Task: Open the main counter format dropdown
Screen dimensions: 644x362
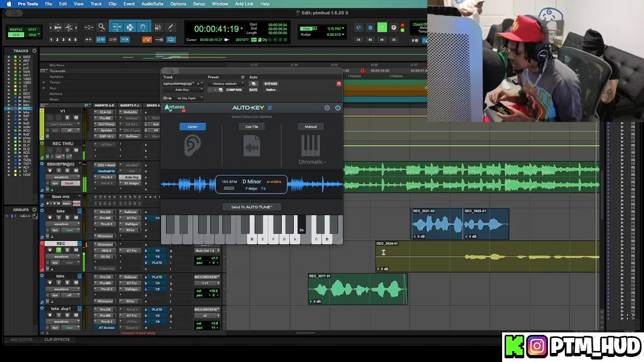Action: click(242, 29)
